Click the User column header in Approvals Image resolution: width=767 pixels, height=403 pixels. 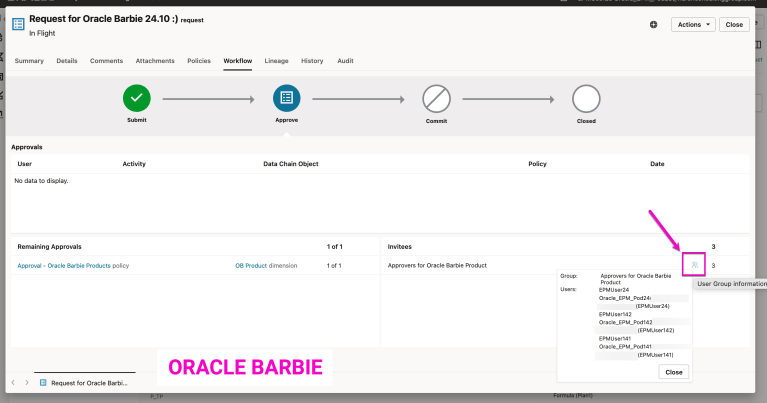tap(24, 164)
